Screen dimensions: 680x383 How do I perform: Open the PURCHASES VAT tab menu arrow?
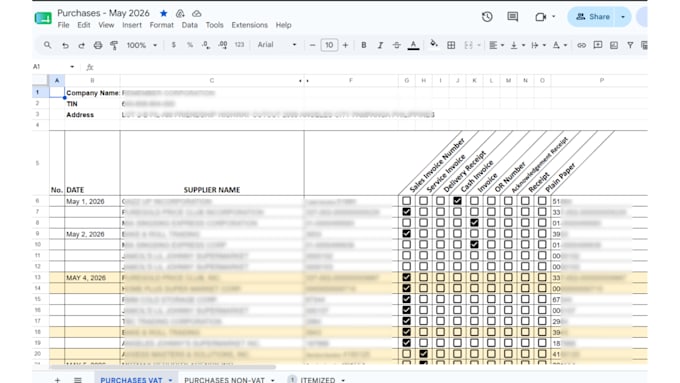click(x=170, y=380)
